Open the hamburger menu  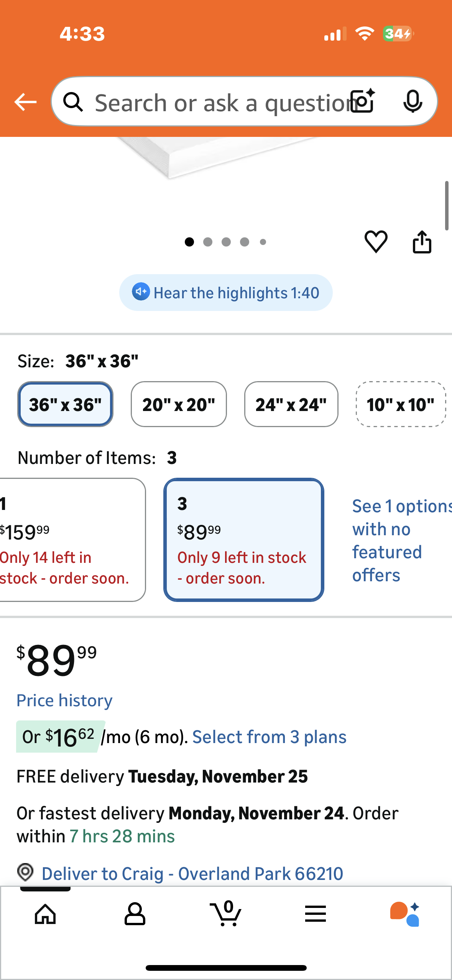(315, 914)
